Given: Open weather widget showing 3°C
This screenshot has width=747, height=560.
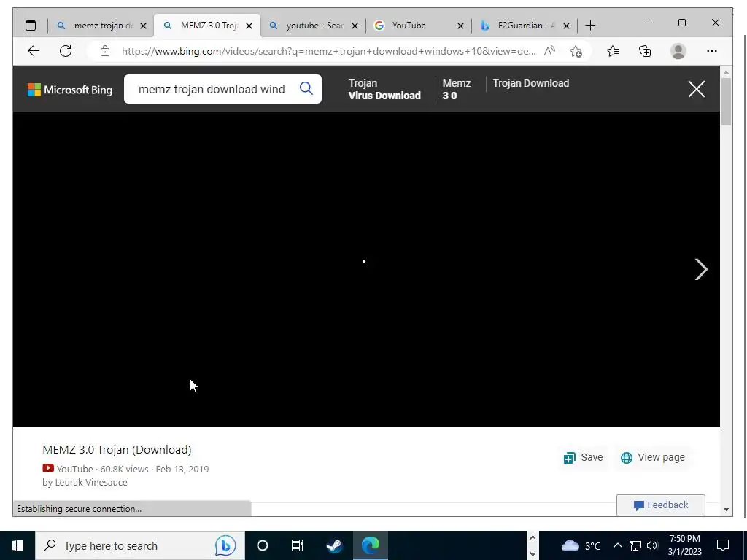Looking at the screenshot, I should point(581,545).
